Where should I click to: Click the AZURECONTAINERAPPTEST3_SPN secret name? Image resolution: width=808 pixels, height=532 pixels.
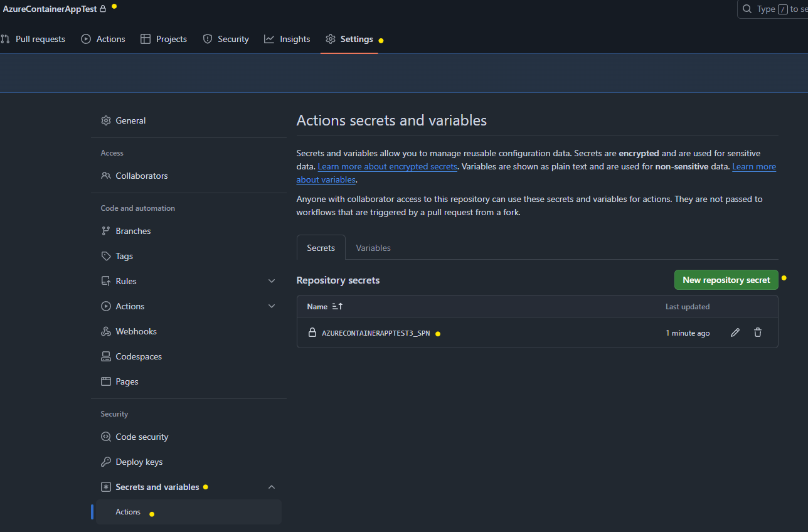click(376, 333)
